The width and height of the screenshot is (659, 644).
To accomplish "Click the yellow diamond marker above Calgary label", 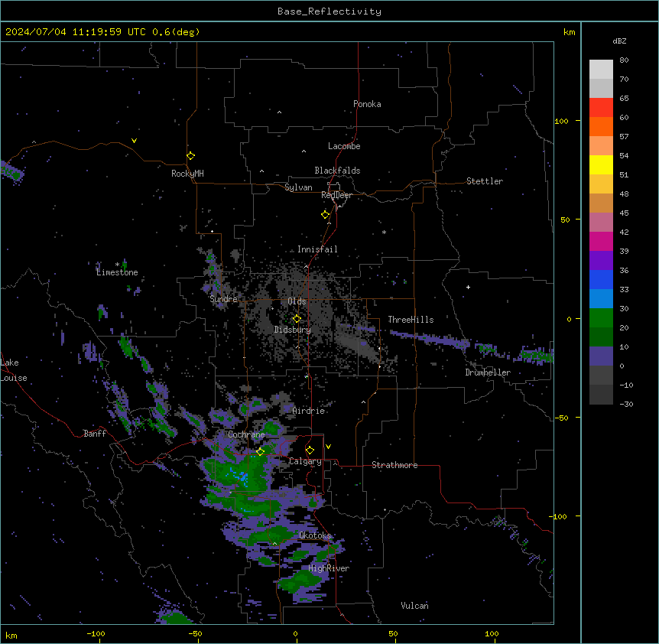I will (310, 450).
